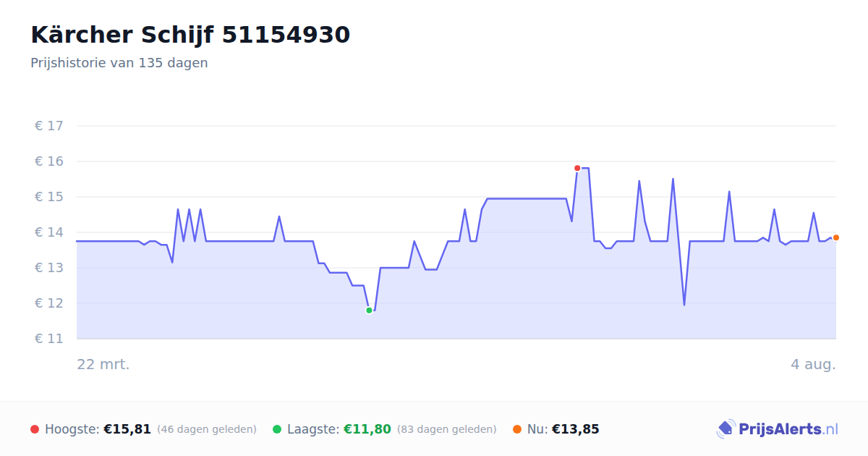Click the PrijsAlerts tag logo icon
Image resolution: width=868 pixels, height=456 pixels.
tap(726, 429)
